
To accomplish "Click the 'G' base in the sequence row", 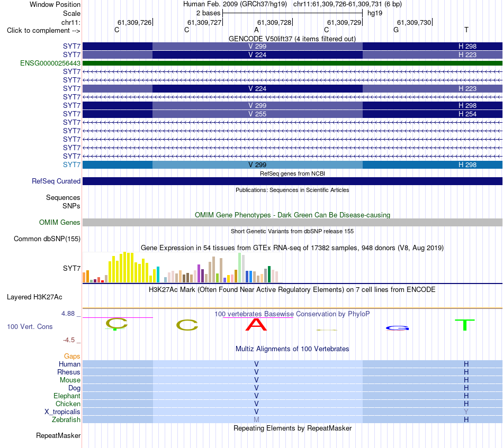I will (396, 30).
